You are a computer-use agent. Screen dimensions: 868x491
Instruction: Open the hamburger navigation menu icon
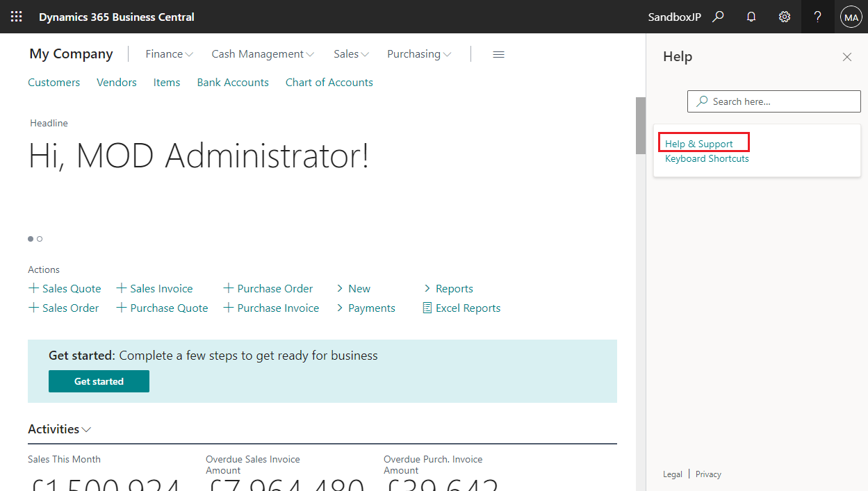click(x=498, y=54)
